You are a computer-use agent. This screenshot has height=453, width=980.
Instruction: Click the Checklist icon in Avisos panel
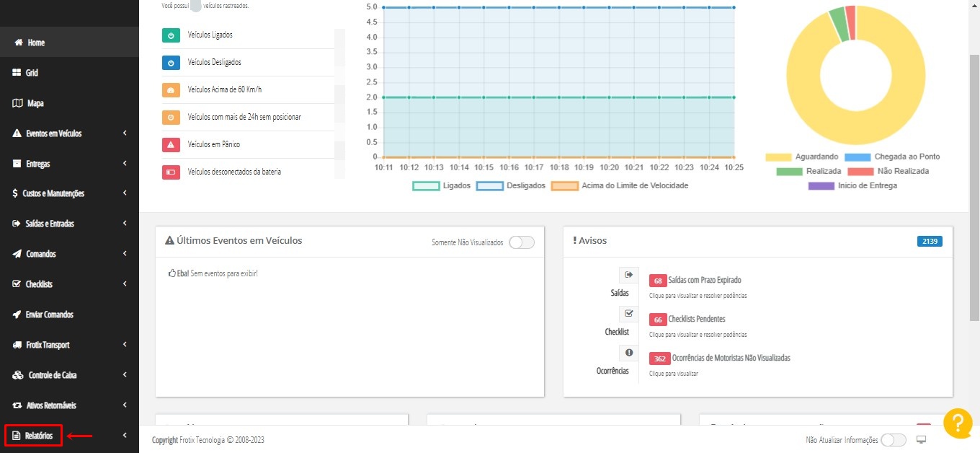[628, 314]
